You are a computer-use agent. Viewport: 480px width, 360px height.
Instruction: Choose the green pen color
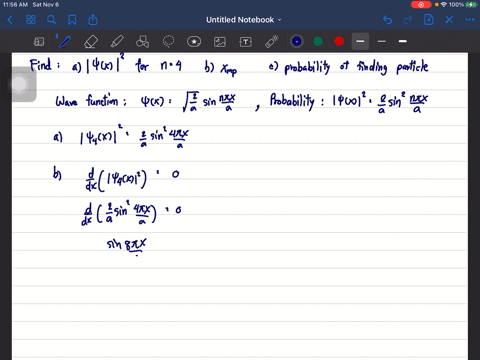[x=318, y=41]
